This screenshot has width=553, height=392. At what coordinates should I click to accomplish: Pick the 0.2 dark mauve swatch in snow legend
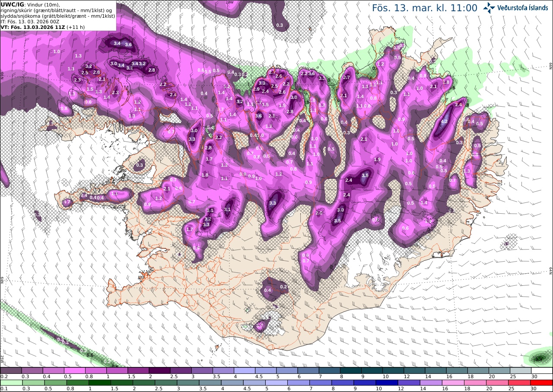(11, 370)
